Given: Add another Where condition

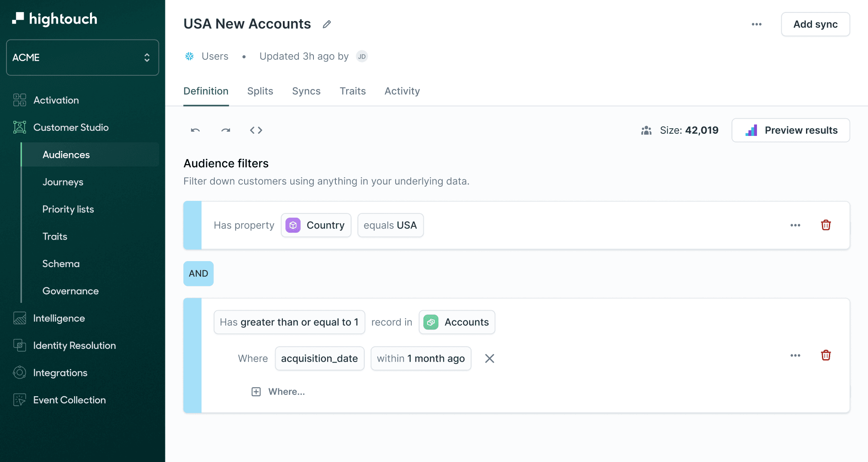Looking at the screenshot, I should [278, 391].
